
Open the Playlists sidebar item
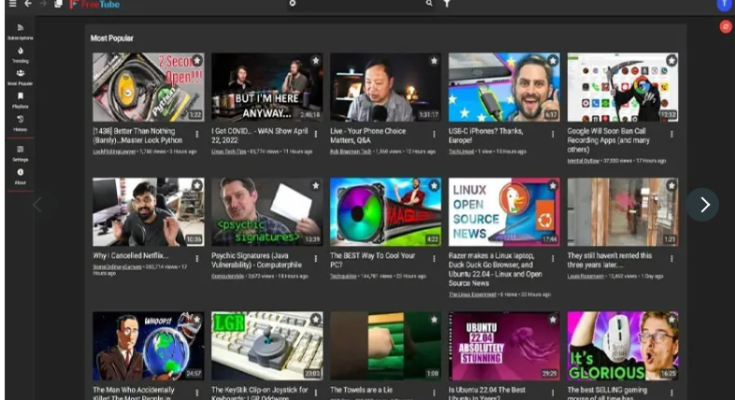coord(19,99)
